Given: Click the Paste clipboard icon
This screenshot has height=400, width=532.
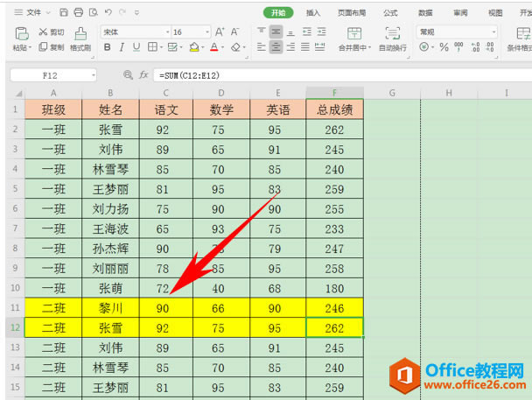Looking at the screenshot, I should point(21,34).
